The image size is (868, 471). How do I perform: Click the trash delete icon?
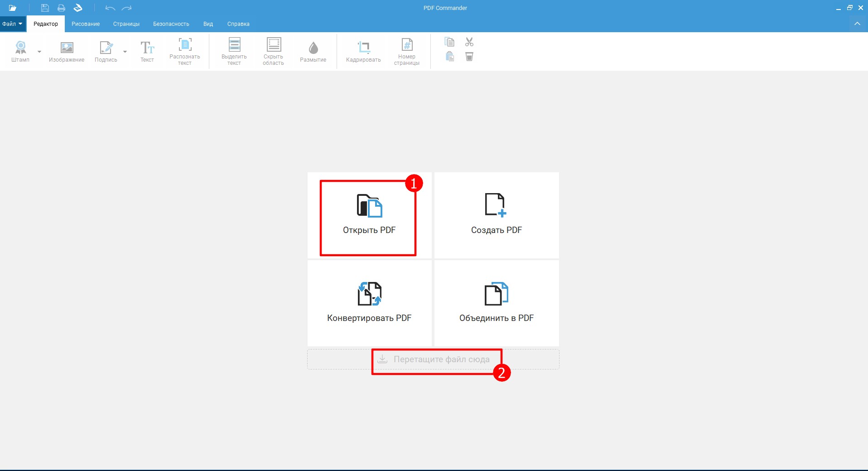point(469,57)
